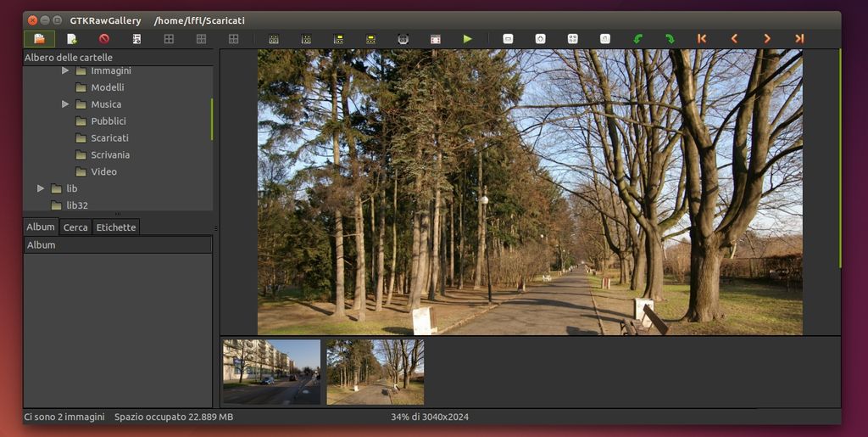Start the slideshow with the green play button

click(x=467, y=39)
